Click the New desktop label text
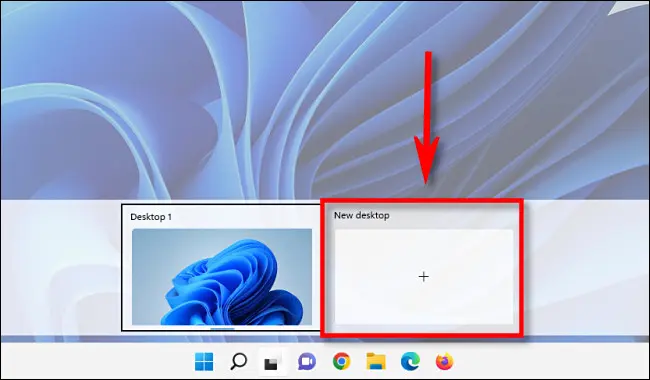Screen dimensions: 650x380 point(361,215)
